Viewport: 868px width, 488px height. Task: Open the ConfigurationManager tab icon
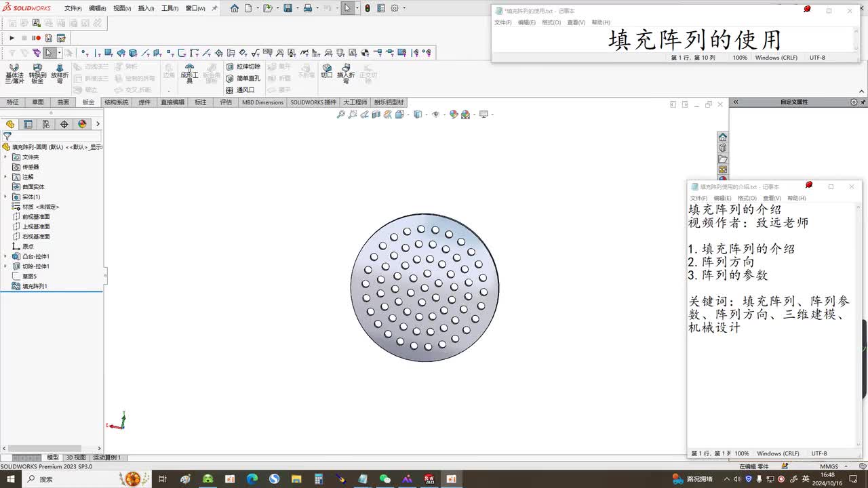click(45, 124)
